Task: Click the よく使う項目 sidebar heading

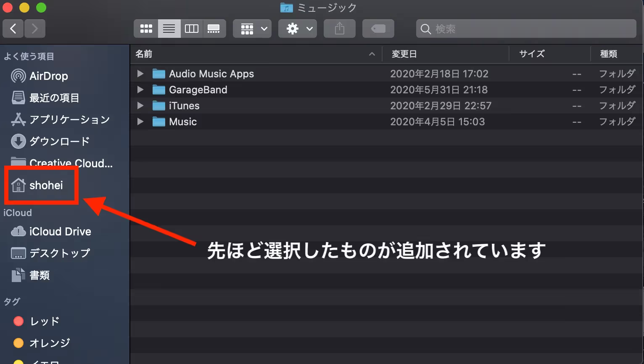Action: pos(29,56)
